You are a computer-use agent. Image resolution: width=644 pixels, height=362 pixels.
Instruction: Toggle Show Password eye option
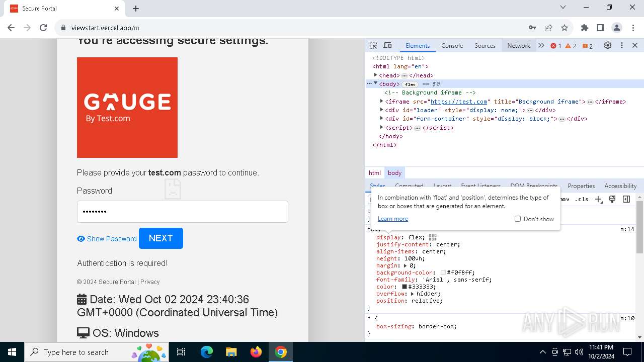coord(107,239)
